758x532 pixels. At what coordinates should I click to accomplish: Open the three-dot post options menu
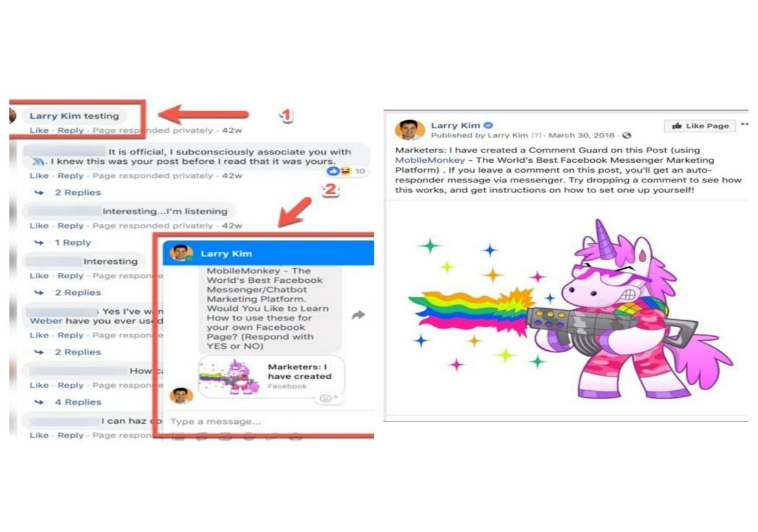(x=745, y=125)
